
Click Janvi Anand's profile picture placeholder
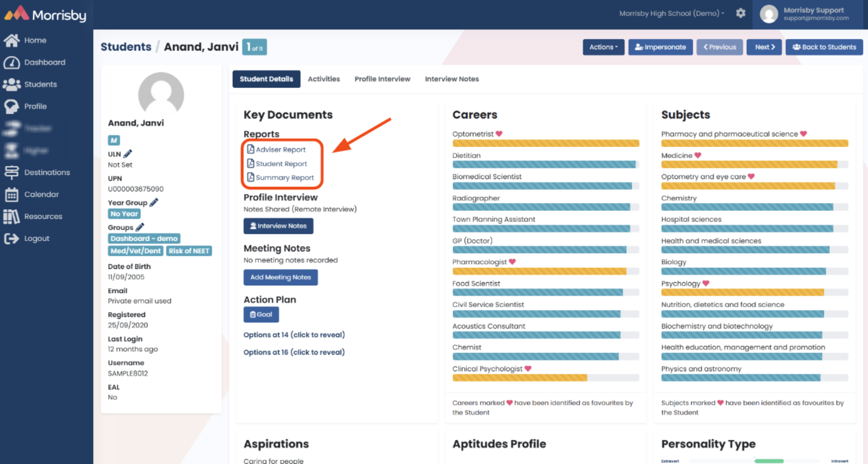click(161, 94)
